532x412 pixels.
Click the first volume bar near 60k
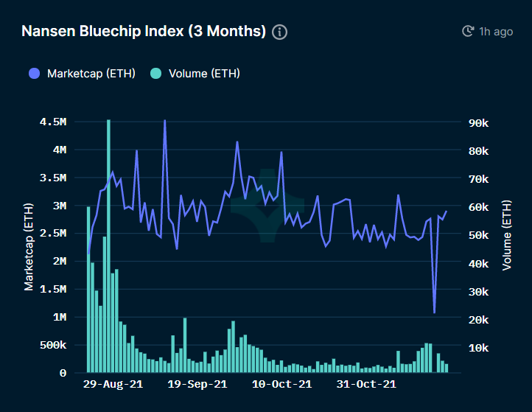tap(88, 290)
